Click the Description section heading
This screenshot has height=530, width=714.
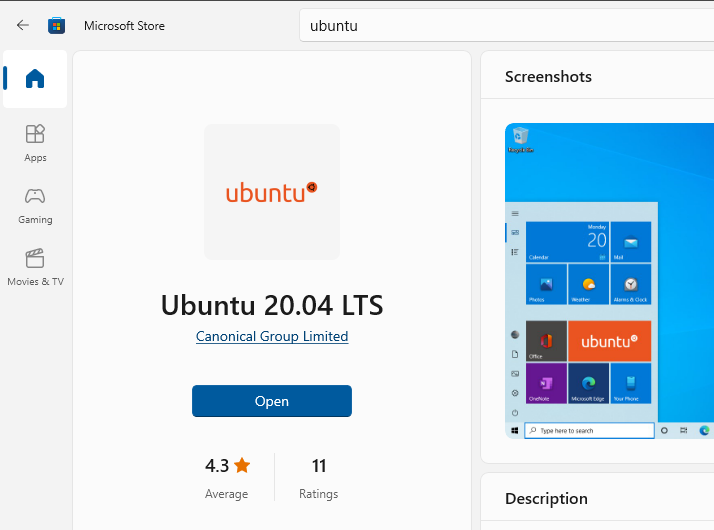pos(546,499)
